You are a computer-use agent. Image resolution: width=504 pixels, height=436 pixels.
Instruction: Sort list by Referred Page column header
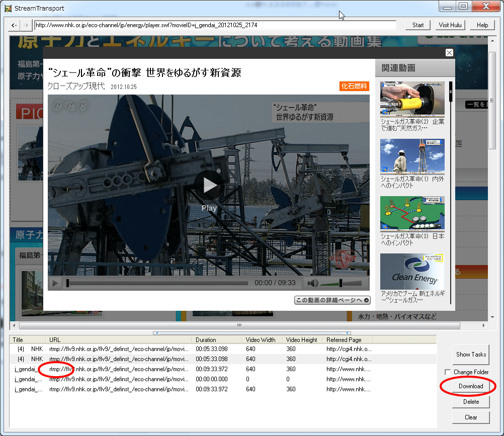tap(348, 339)
